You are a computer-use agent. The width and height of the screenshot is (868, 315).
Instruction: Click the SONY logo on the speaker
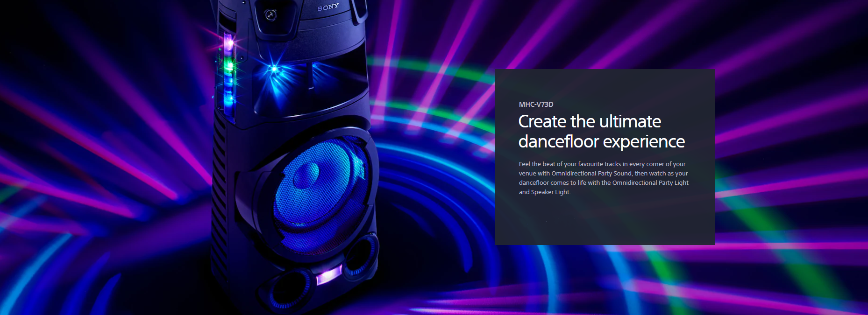tap(328, 7)
